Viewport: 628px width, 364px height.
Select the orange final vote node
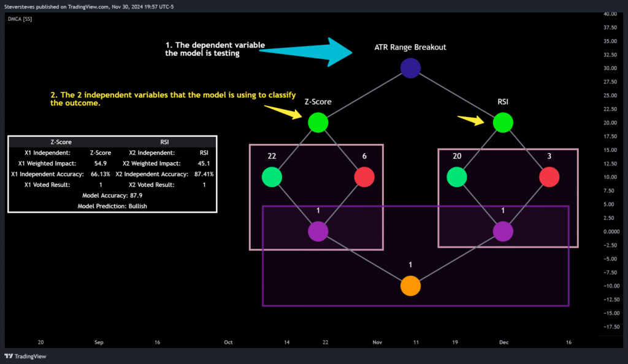click(410, 285)
